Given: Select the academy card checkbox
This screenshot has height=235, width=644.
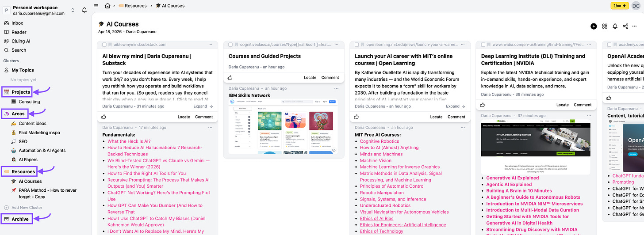Looking at the screenshot, I should point(609,45).
